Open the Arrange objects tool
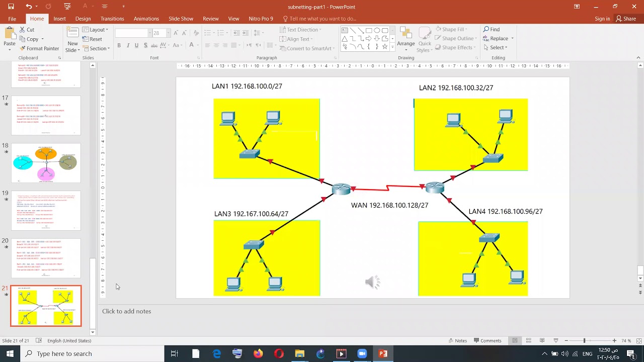The image size is (644, 362). coord(406,38)
